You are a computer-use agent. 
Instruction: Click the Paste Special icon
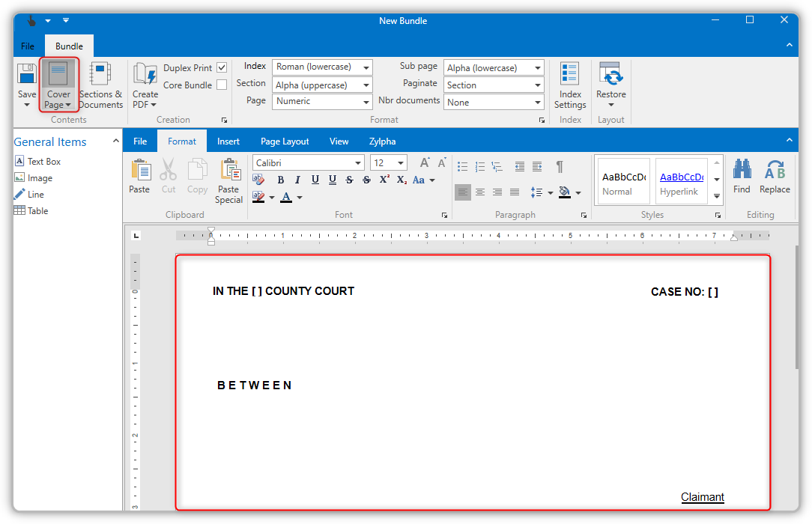tap(229, 180)
